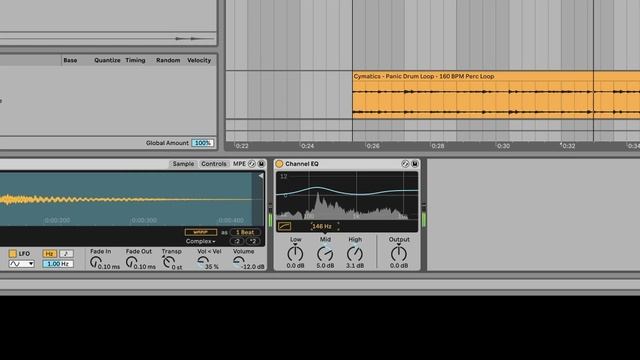Adjust the High gain knob
The width and height of the screenshot is (640, 360).
[x=355, y=253]
